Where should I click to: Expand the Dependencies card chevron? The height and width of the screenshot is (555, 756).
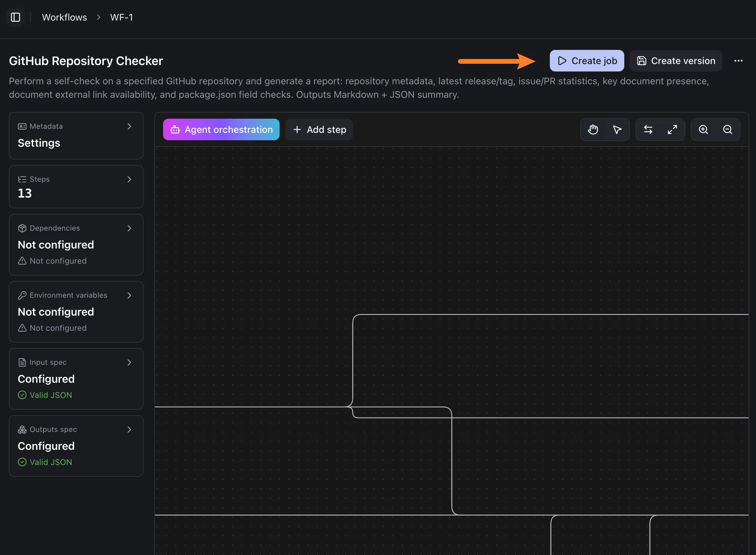coord(129,228)
